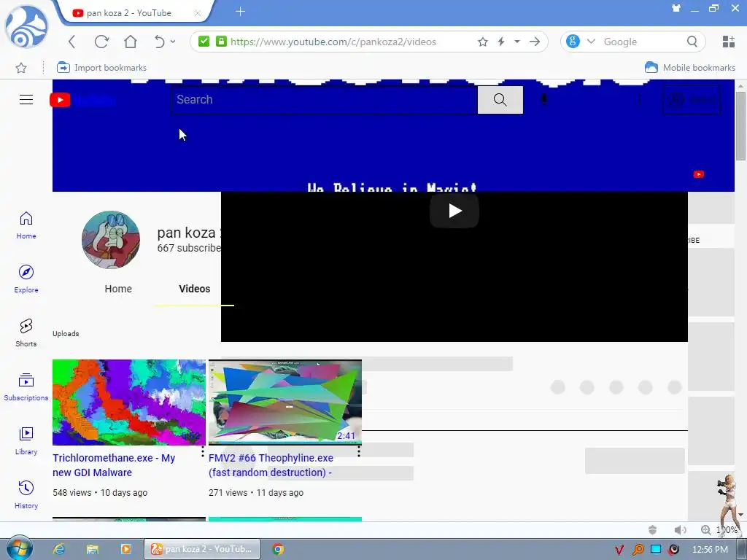Close the 'pan koza 2 - YouTube' tab
The image size is (747, 560).
click(x=197, y=13)
